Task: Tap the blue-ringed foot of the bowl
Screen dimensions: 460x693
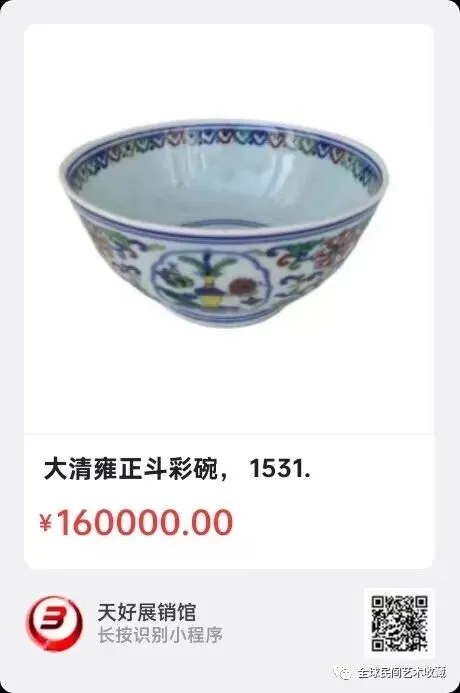Action: pos(224,315)
